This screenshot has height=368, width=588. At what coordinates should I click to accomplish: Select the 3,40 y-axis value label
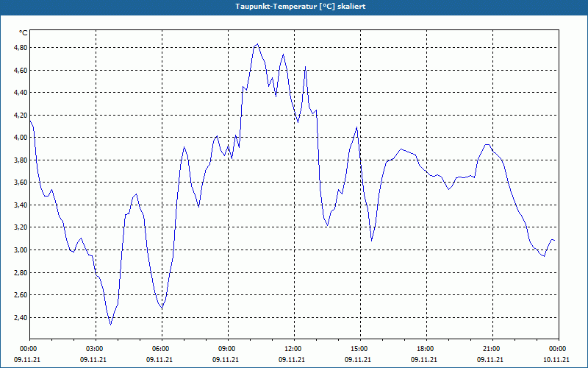pyautogui.click(x=21, y=205)
